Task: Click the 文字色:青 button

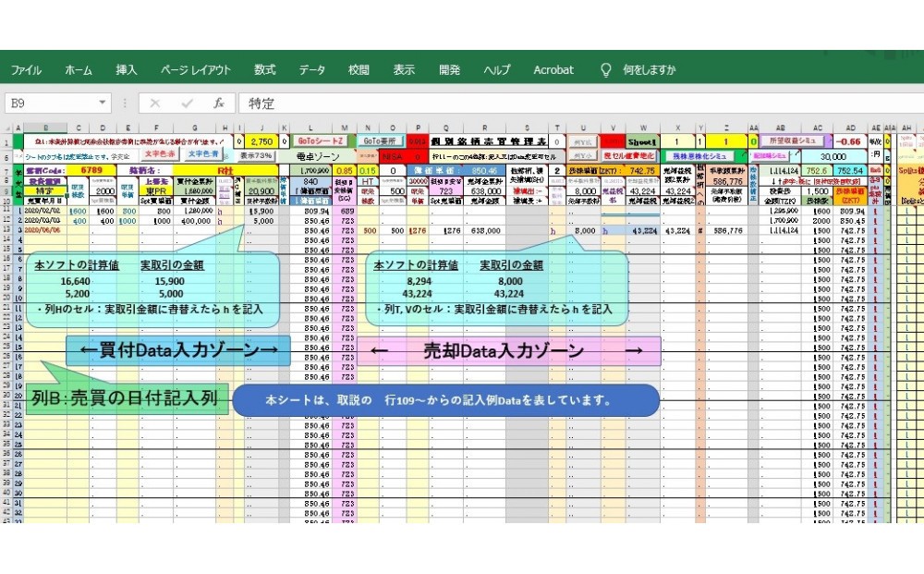Action: [x=204, y=155]
